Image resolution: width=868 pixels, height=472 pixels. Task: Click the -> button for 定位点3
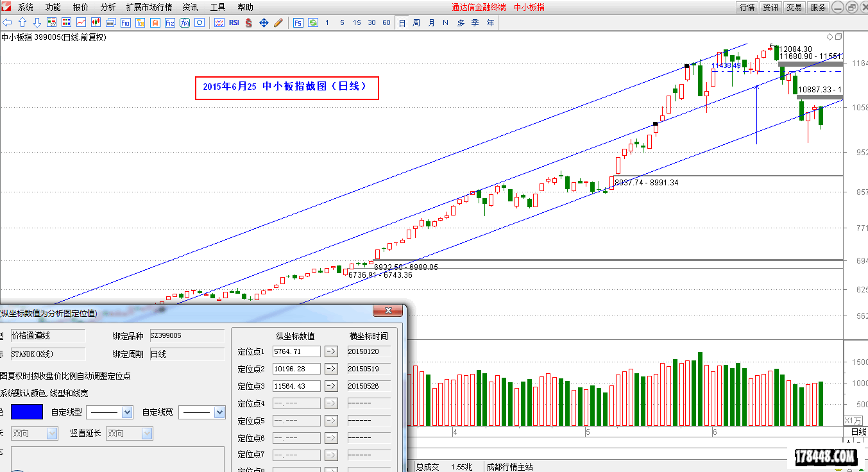331,386
